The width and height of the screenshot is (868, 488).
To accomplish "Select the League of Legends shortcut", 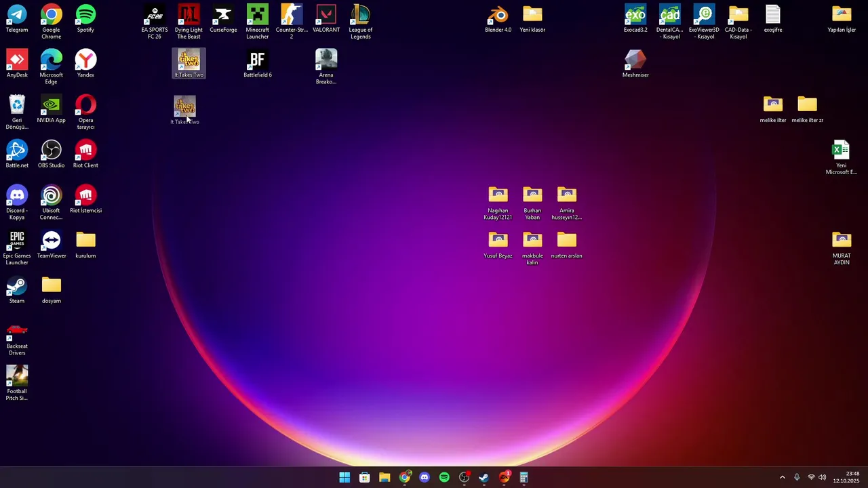I will (361, 22).
